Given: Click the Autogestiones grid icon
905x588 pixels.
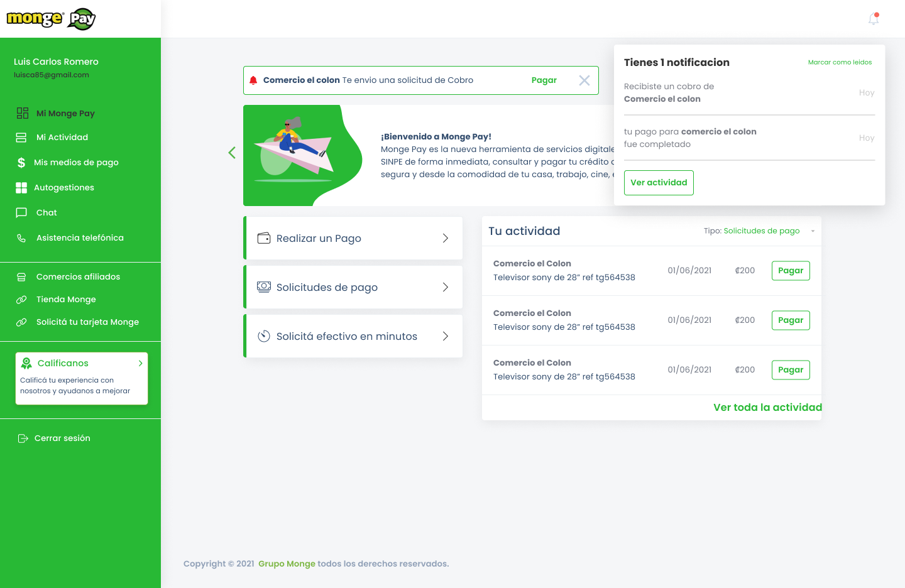Looking at the screenshot, I should [x=21, y=187].
